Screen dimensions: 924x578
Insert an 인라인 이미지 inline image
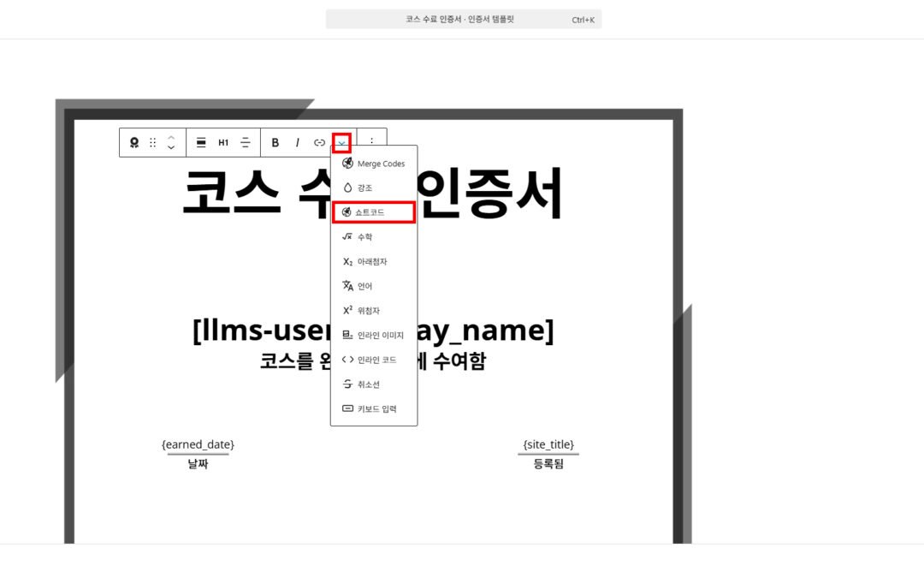click(374, 335)
